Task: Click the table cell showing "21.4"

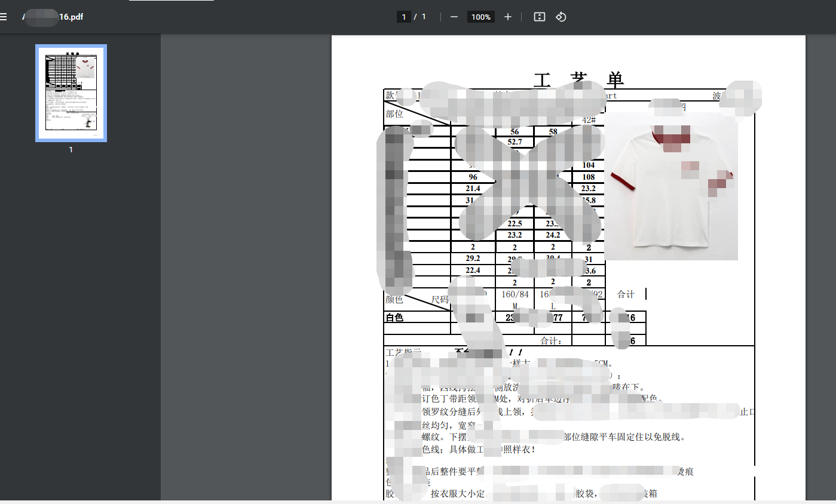Action: (473, 189)
